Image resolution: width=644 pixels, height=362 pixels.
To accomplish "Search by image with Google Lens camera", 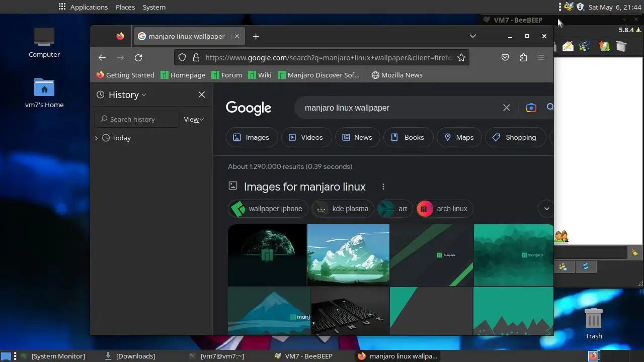I will point(531,108).
